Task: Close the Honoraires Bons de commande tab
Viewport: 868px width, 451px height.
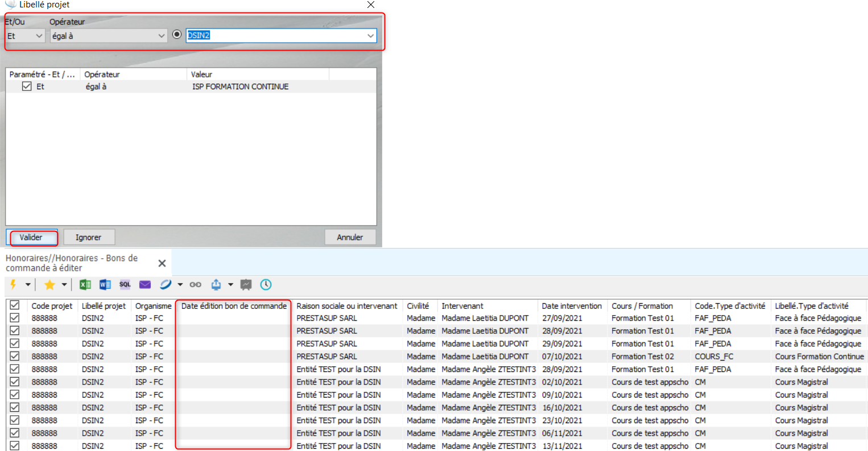Action: (x=162, y=263)
